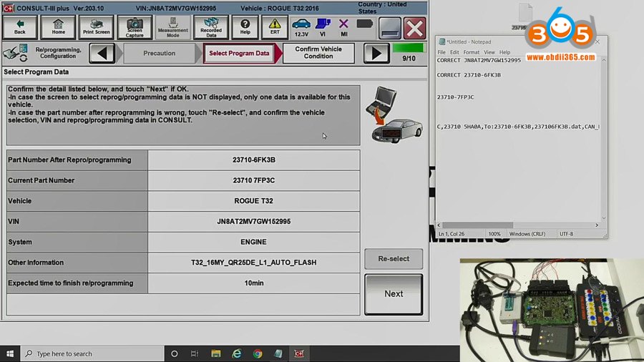Viewport: 644px width, 362px height.
Task: Click the ENGINE system value
Action: tap(253, 242)
